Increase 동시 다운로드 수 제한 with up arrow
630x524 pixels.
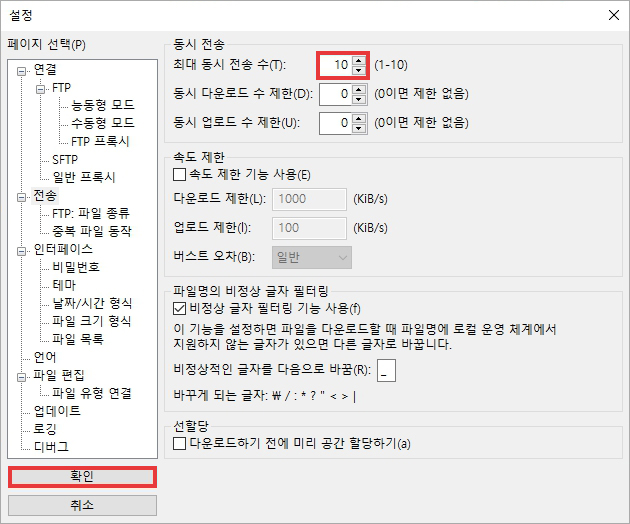[359, 89]
